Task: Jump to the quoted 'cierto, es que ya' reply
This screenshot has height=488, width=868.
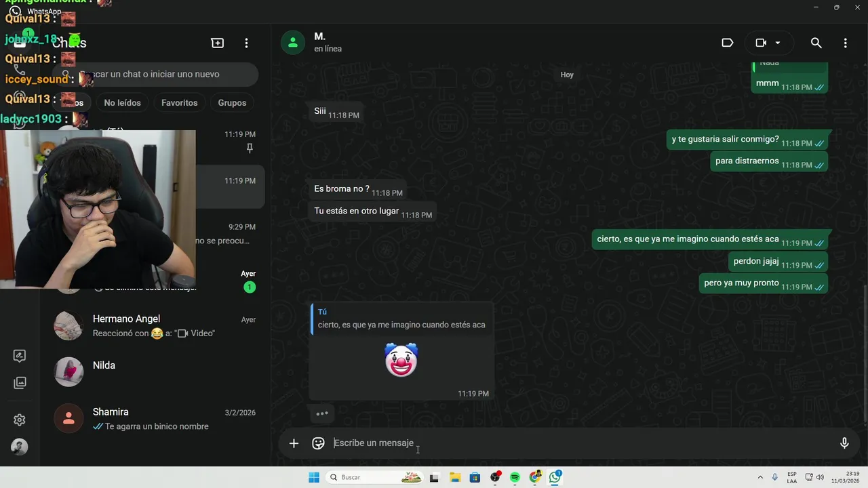Action: click(x=401, y=320)
